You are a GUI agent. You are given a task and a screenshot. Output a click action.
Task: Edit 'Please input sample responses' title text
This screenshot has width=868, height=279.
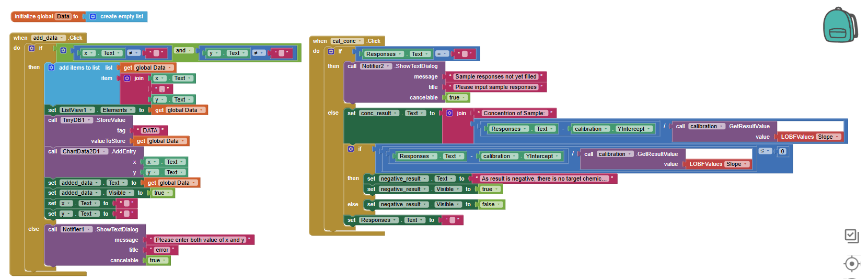495,87
